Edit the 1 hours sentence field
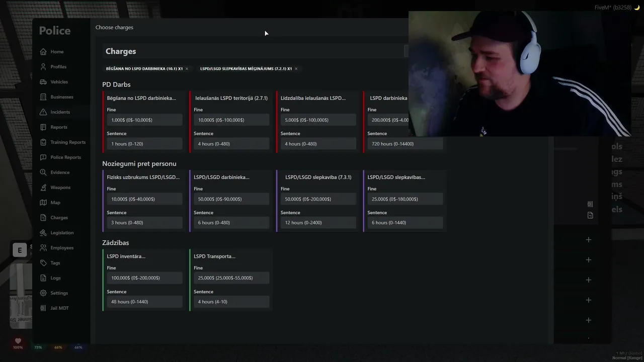The image size is (644, 362). point(144,144)
